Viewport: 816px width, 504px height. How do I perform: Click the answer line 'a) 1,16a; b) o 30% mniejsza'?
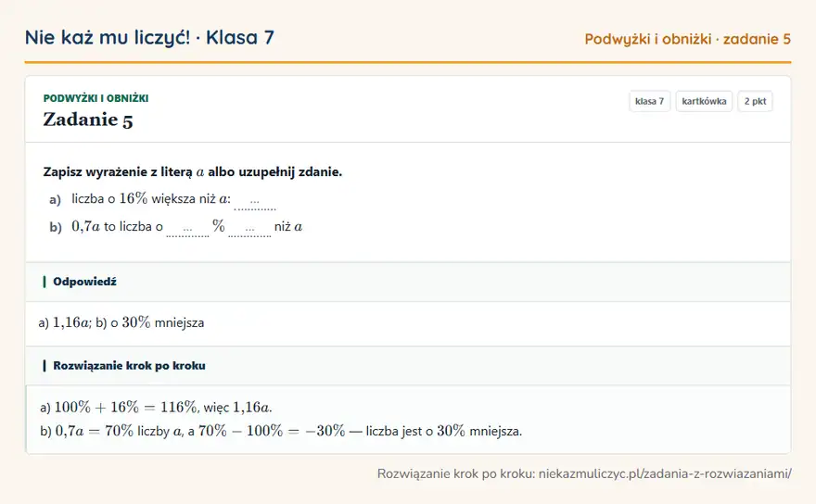pos(121,322)
